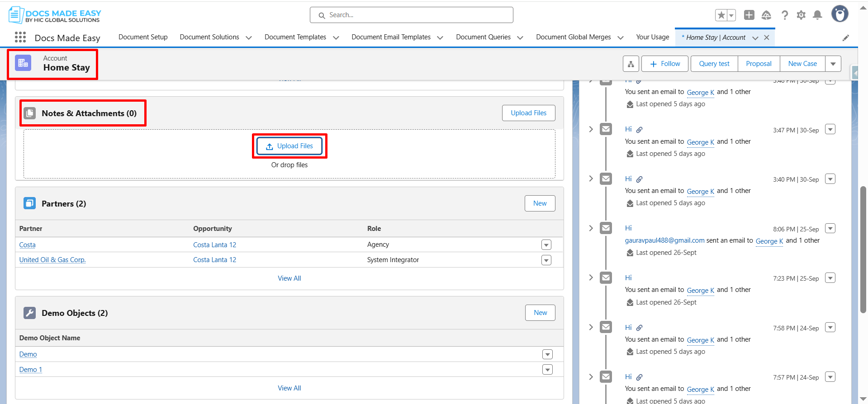
Task: Open the Global Actions plus icon
Action: (x=749, y=15)
